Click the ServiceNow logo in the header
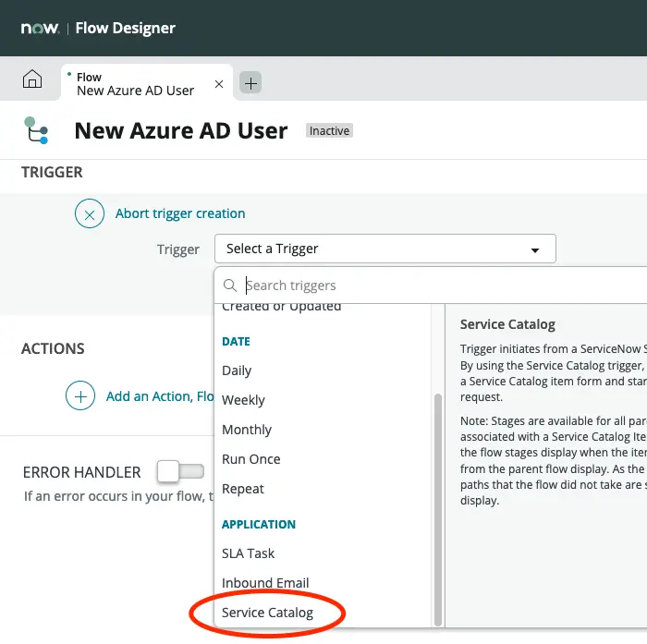 coord(40,29)
